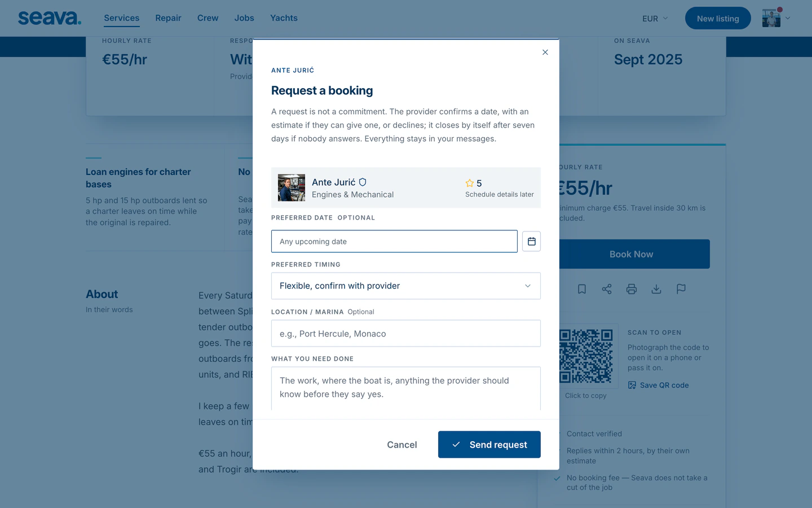Viewport: 812px width, 508px height.
Task: Click the Loan engines for charter bases heading
Action: 139,178
